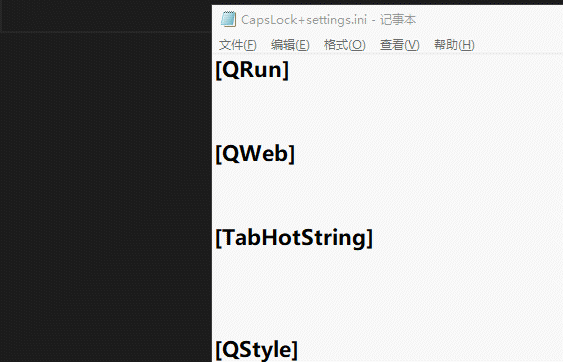Click empty menu bar area right of 帮助(H)
563x362 pixels.
pos(519,45)
